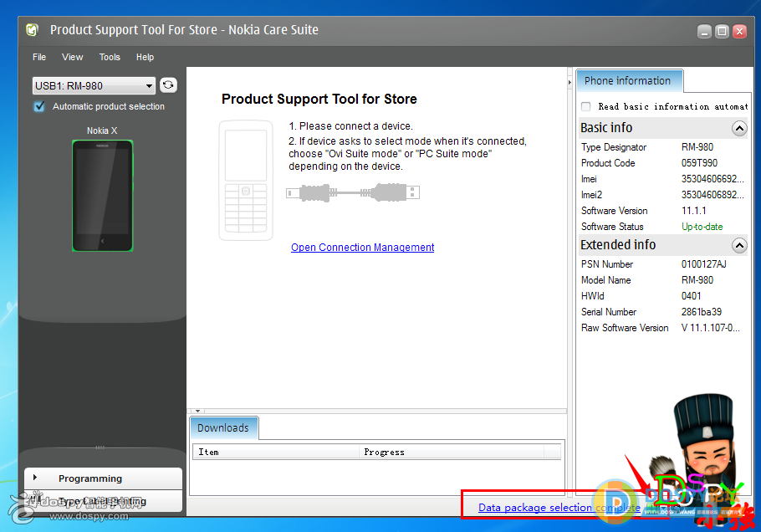
Task: Select the Product Code value 059T990
Action: point(699,163)
